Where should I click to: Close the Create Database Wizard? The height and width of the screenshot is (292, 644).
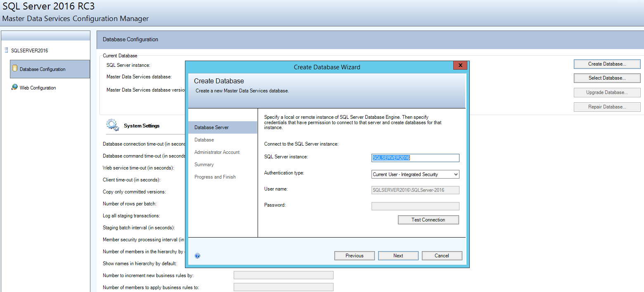point(460,65)
